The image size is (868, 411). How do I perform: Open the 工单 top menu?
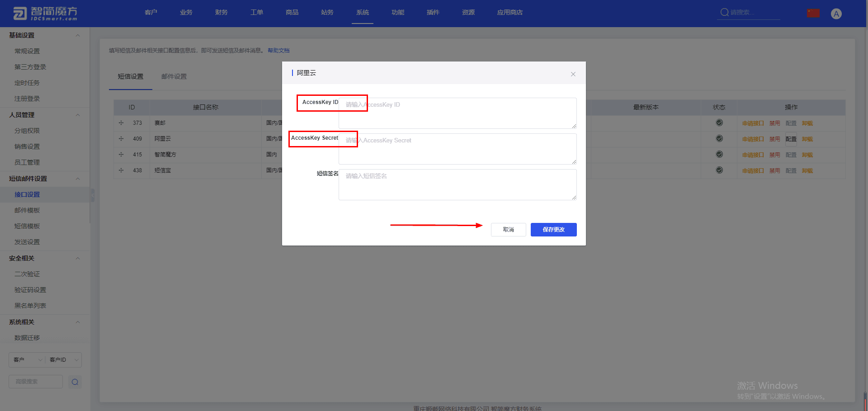coord(257,12)
